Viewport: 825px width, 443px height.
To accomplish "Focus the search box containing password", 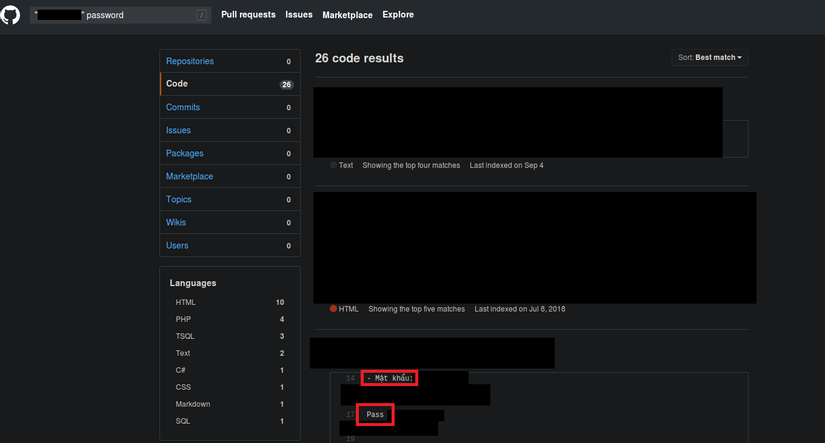I will pyautogui.click(x=120, y=15).
